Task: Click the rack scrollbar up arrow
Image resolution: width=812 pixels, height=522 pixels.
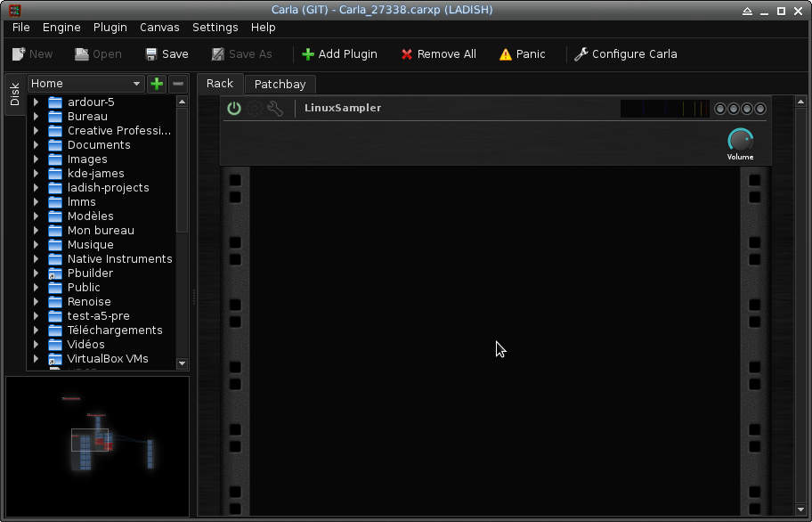Action: click(x=800, y=102)
